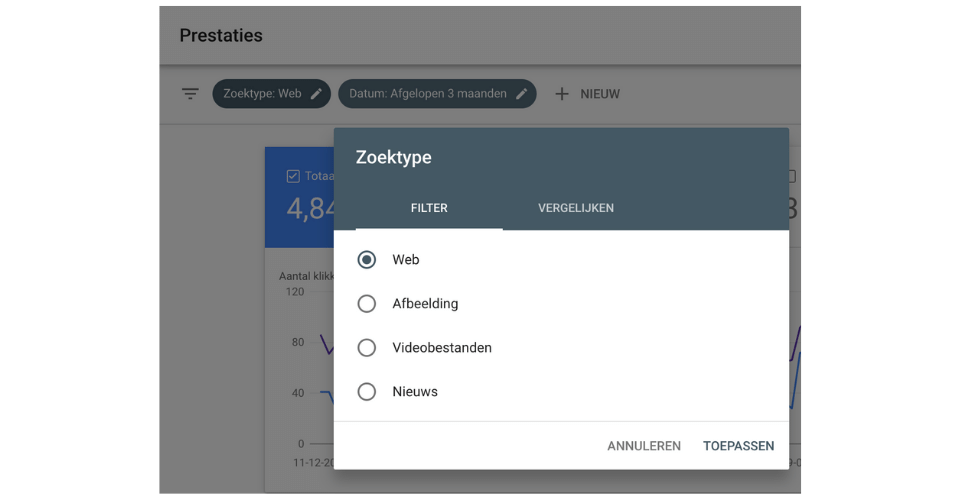Image resolution: width=960 pixels, height=500 pixels.
Task: Click the plus icon beside NIEUW
Action: 561,94
